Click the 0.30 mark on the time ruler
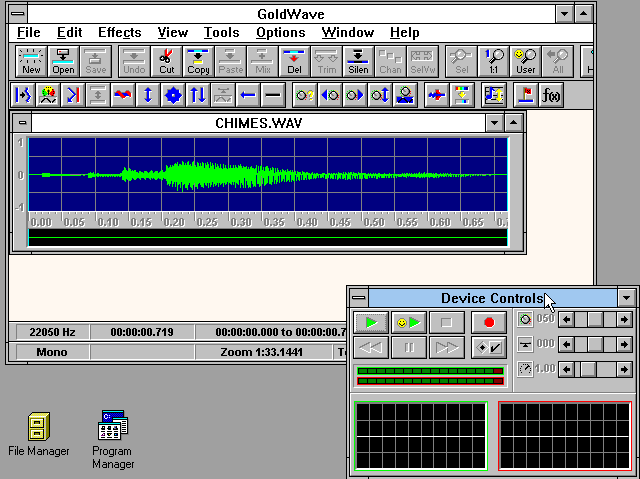 [x=241, y=222]
